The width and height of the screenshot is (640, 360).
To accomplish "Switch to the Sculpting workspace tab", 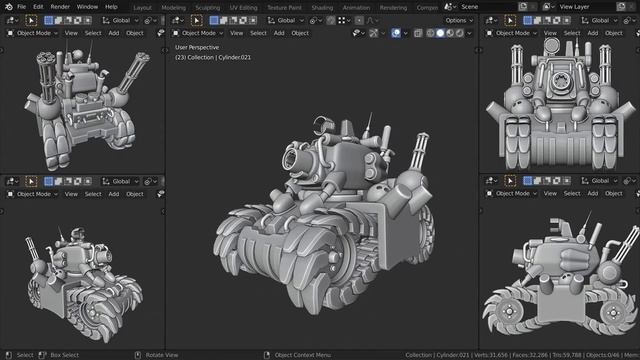I will pos(207,8).
